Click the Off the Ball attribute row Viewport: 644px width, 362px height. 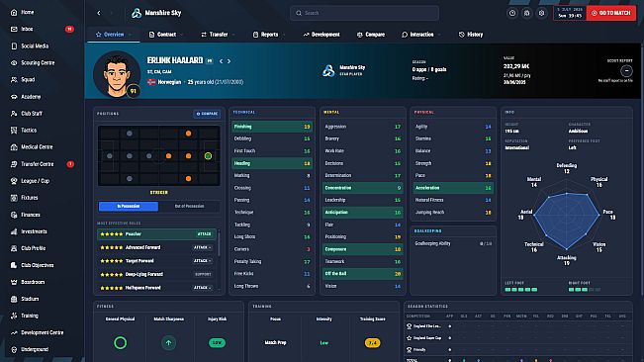pyautogui.click(x=363, y=274)
